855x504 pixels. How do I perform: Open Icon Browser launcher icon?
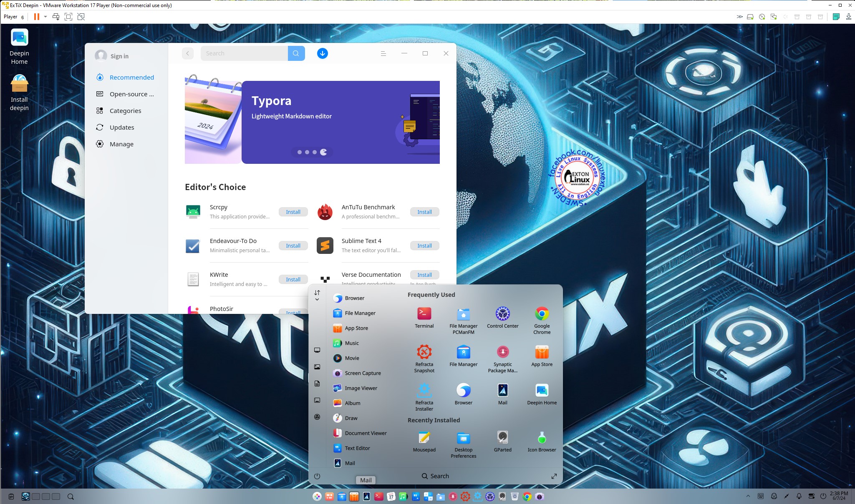pyautogui.click(x=542, y=441)
